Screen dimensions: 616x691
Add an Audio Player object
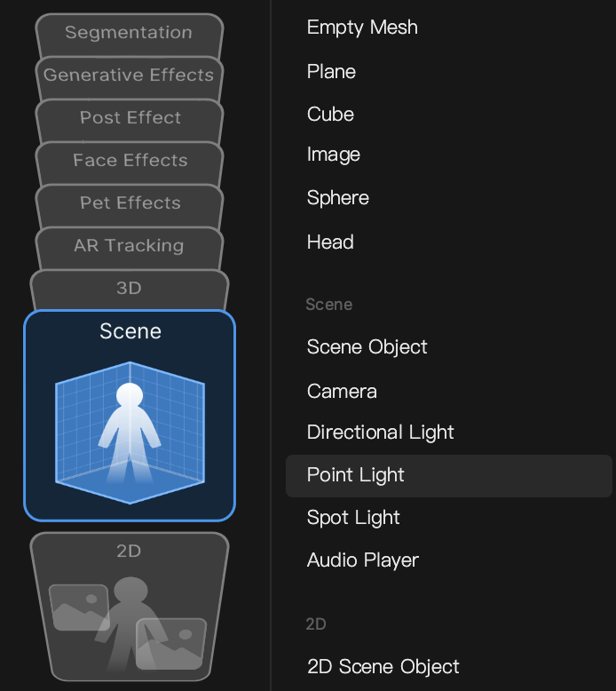tap(362, 560)
